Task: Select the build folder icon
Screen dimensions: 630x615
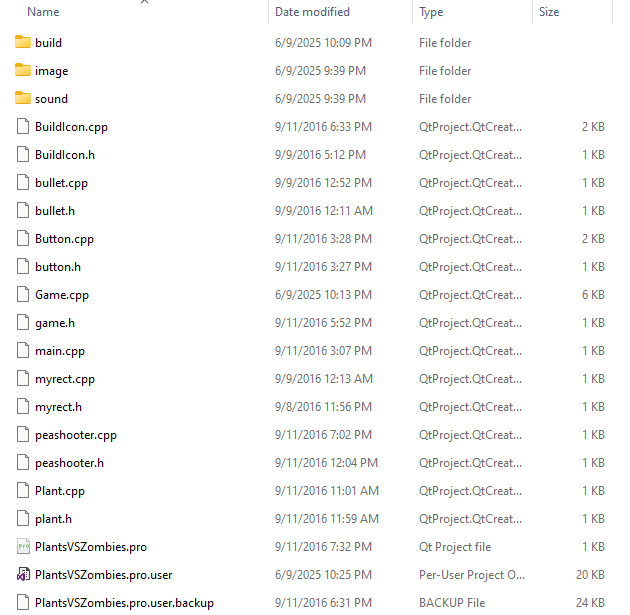Action: pos(23,42)
